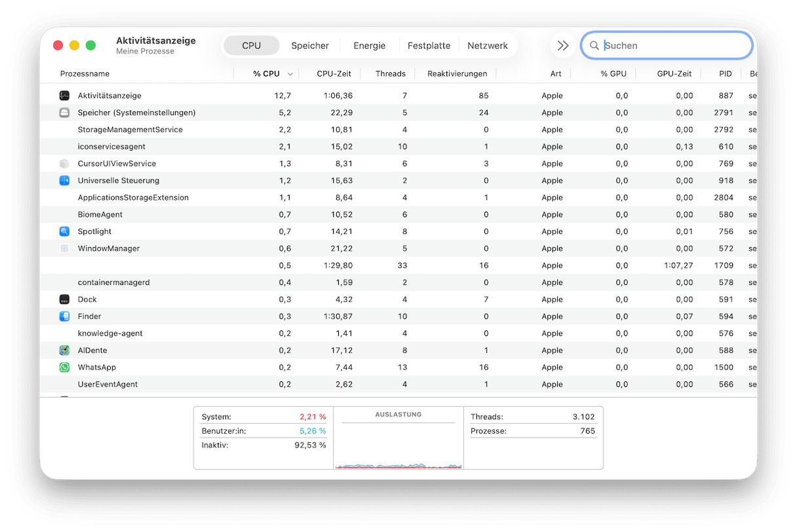Image resolution: width=797 pixels, height=532 pixels.
Task: Select the Spotlight magnifier icon in list
Action: pyautogui.click(x=64, y=232)
